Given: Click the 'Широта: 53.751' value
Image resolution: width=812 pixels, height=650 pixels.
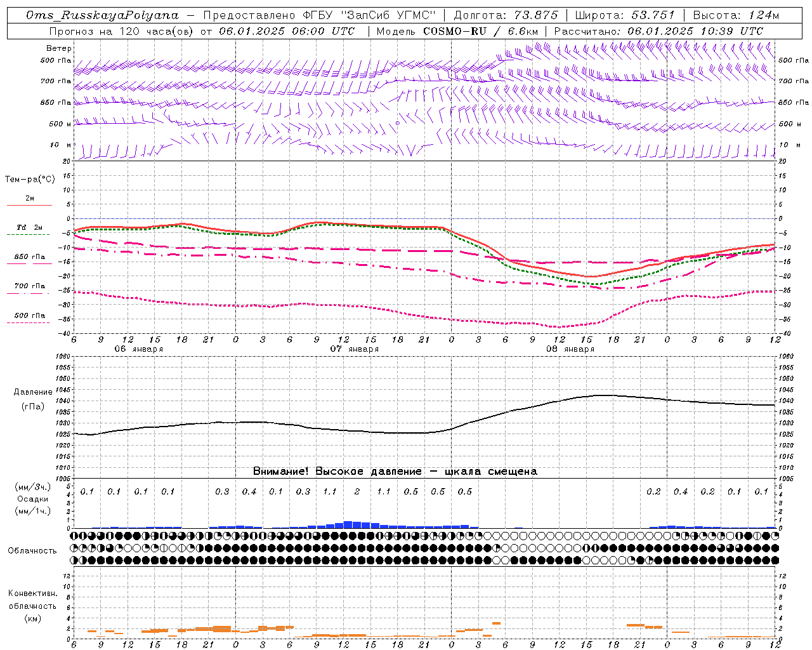Looking at the screenshot, I should pyautogui.click(x=625, y=15).
